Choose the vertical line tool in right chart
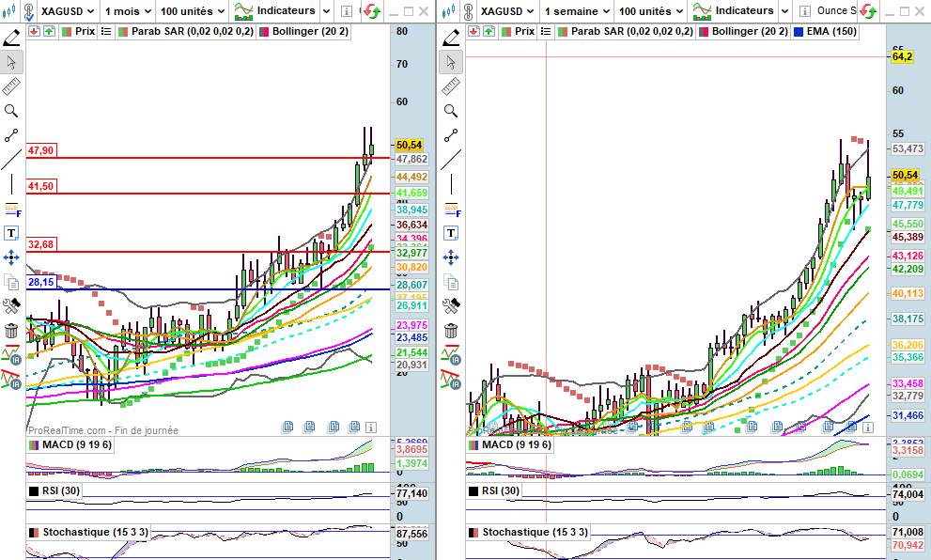Image resolution: width=931 pixels, height=560 pixels. coord(452,184)
